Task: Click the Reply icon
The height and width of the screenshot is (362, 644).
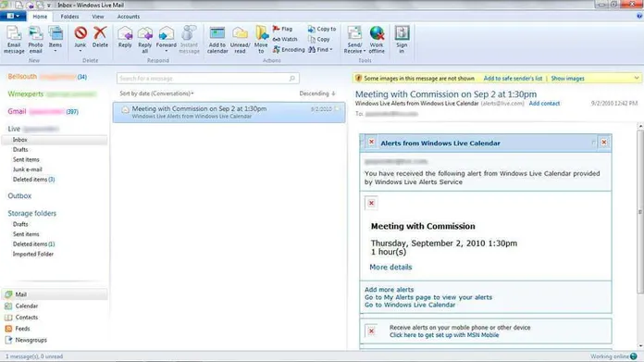Action: (125, 33)
